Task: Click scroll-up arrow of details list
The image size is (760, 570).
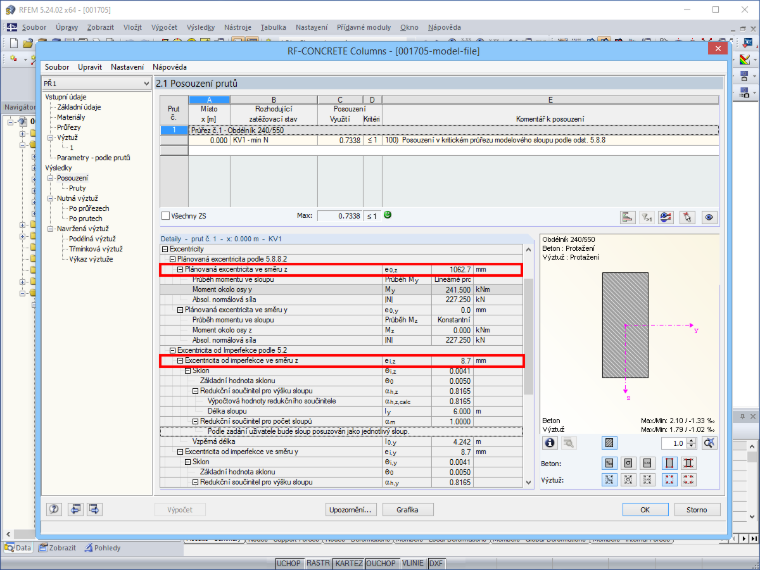Action: click(x=528, y=250)
